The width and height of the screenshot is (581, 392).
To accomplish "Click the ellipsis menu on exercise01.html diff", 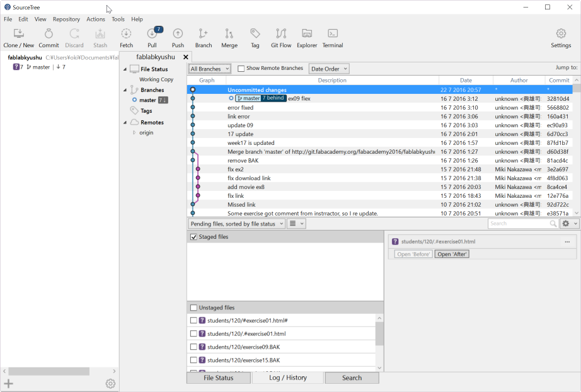I will pyautogui.click(x=567, y=242).
